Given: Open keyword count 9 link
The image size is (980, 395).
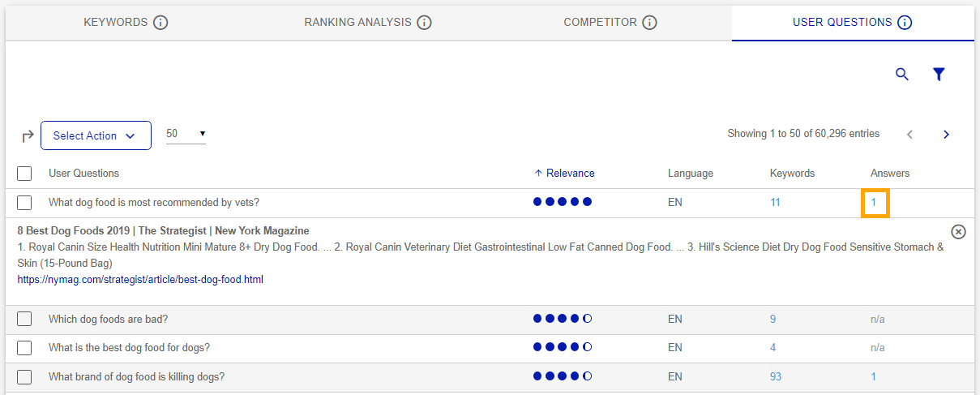Looking at the screenshot, I should pos(773,320).
